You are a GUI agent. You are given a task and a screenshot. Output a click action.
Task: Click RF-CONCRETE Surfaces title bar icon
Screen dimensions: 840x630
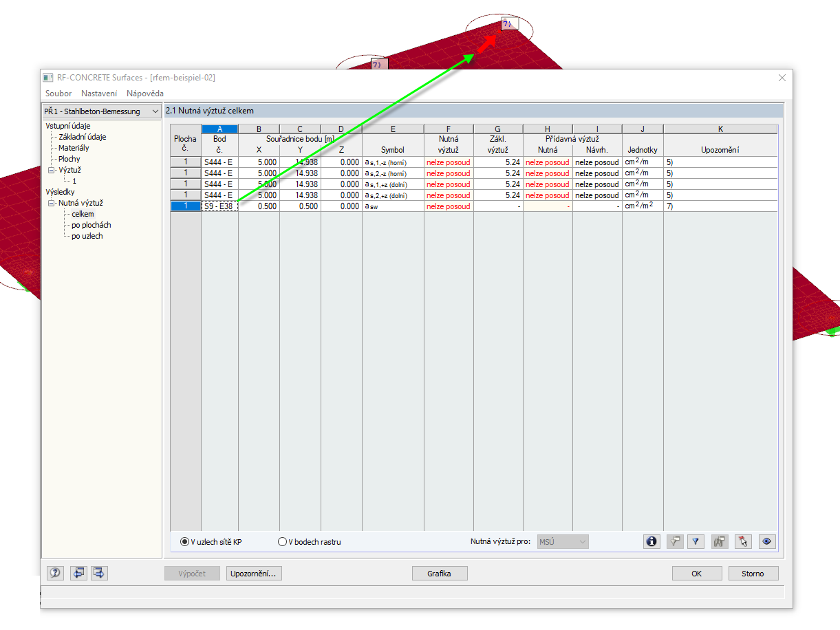48,78
